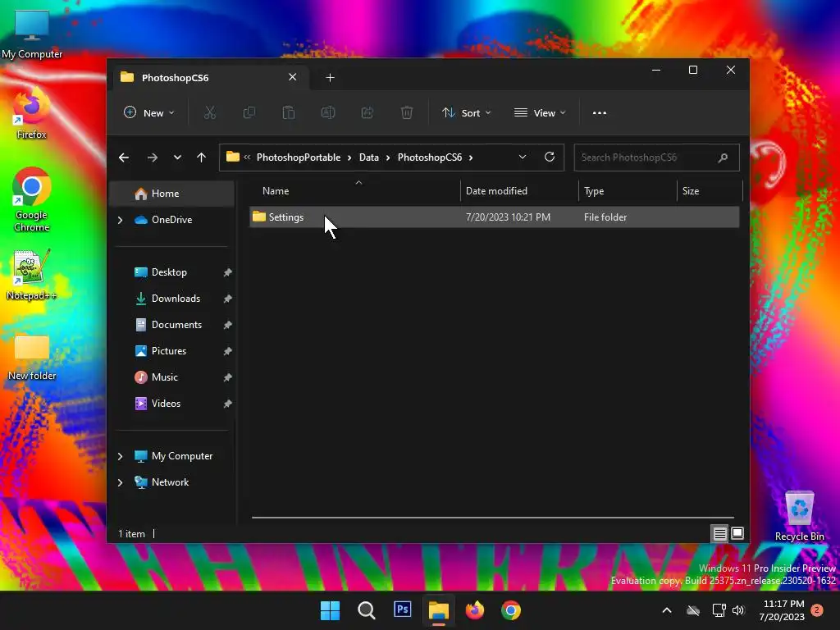Image resolution: width=840 pixels, height=630 pixels.
Task: Go back with the left arrow
Action: click(x=124, y=157)
